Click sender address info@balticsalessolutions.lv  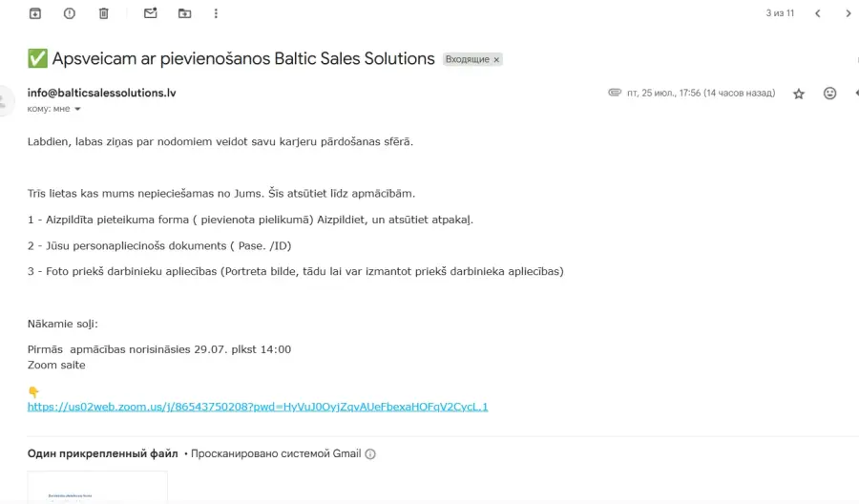tap(102, 93)
